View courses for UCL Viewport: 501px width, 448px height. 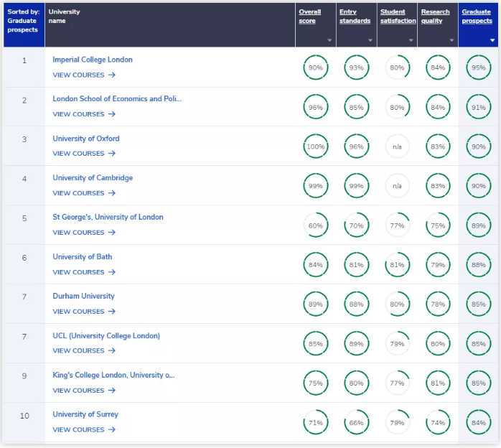(84, 350)
